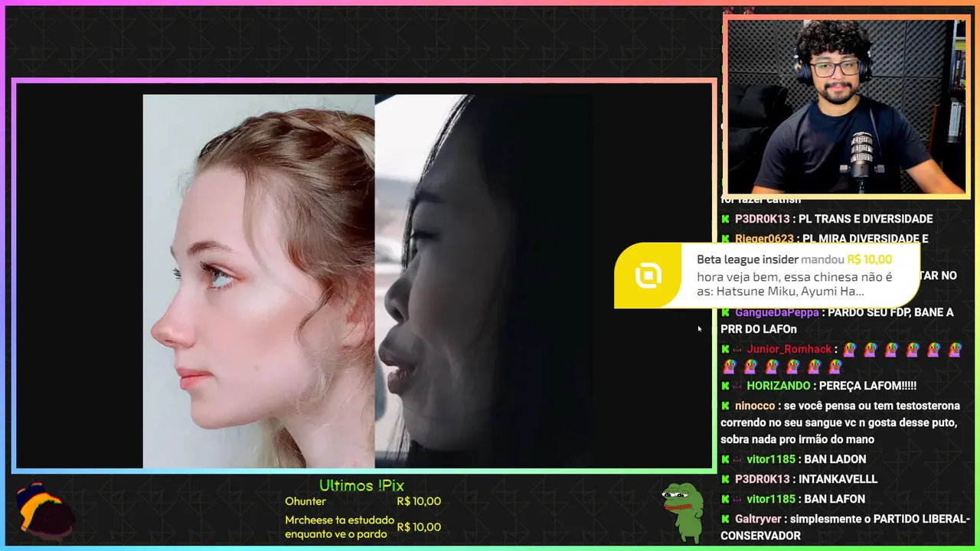Image resolution: width=980 pixels, height=551 pixels.
Task: Click the 'Ohunter' Pix donor entry
Action: pos(305,501)
